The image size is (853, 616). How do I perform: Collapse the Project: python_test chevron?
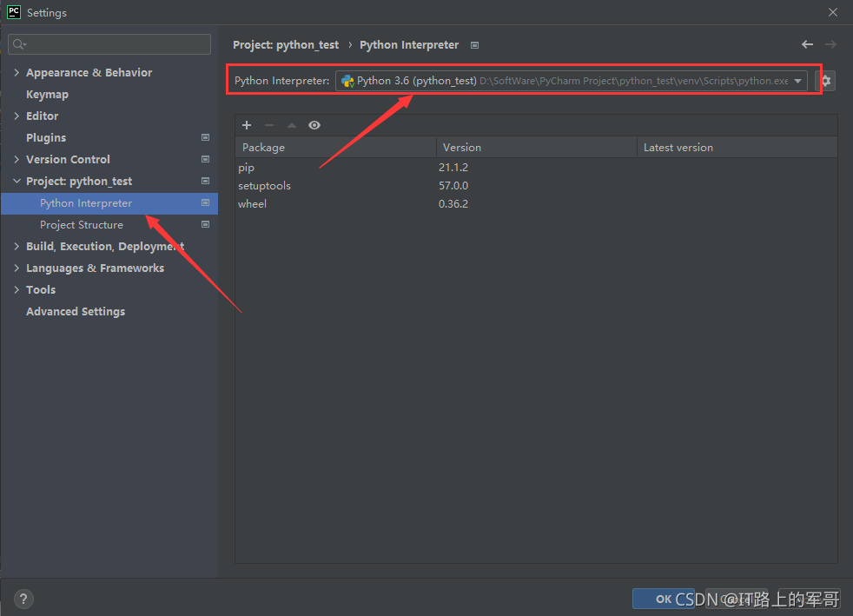17,182
